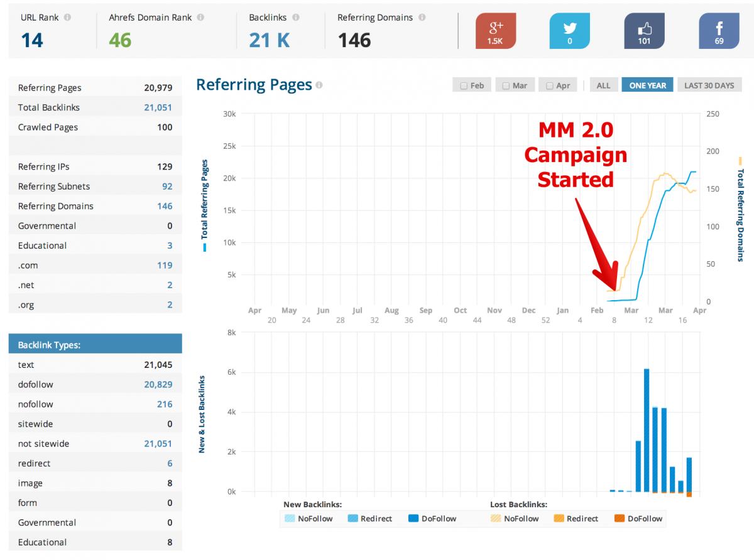Show the LAST 30 DAYS range
The height and width of the screenshot is (560, 754).
[709, 85]
